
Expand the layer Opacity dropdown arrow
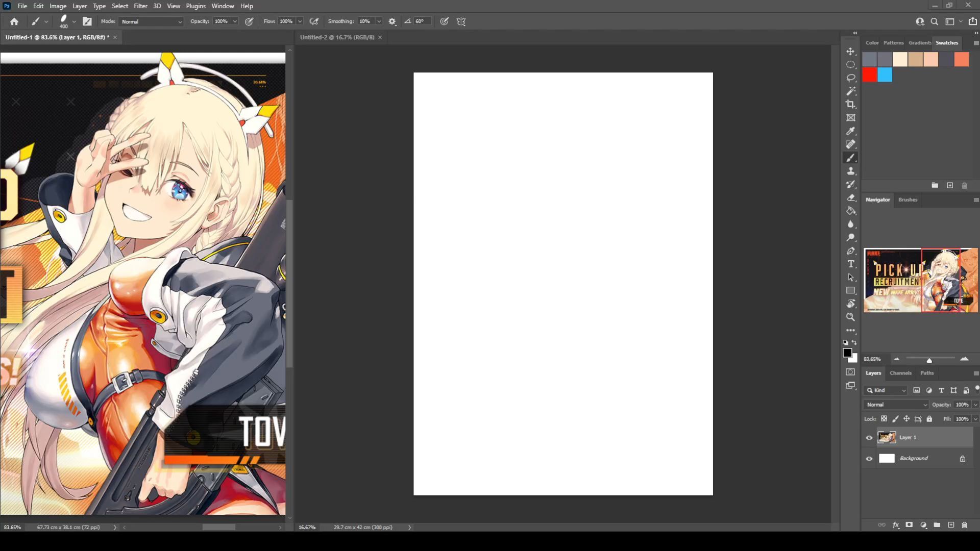(x=975, y=405)
